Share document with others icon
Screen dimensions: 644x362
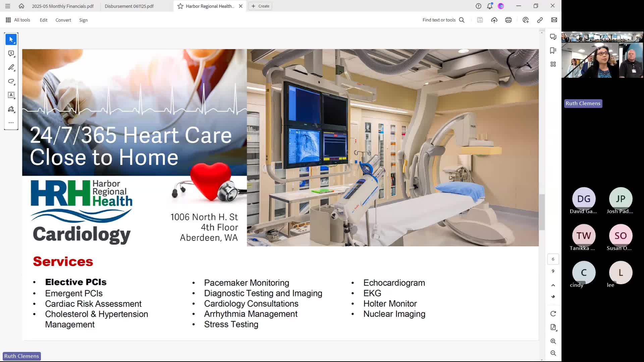[x=526, y=20]
